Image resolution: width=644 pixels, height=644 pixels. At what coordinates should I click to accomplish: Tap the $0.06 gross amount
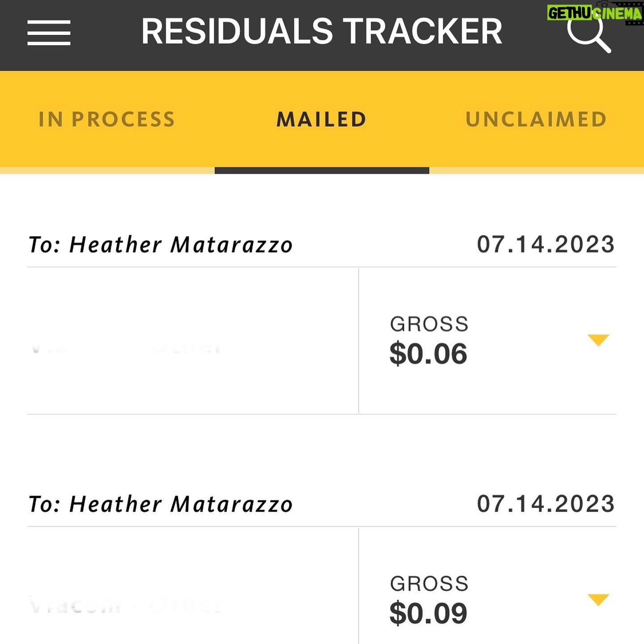[x=428, y=354]
